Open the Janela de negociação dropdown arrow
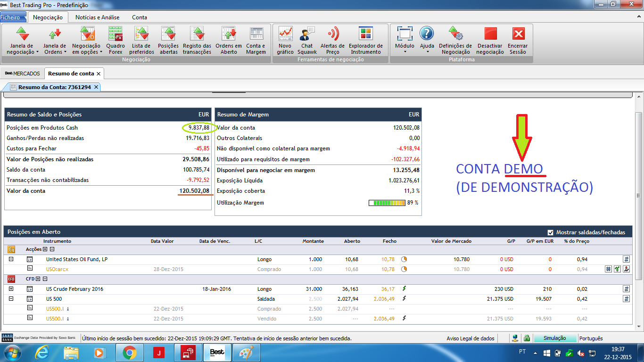This screenshot has height=362, width=644. pyautogui.click(x=37, y=52)
